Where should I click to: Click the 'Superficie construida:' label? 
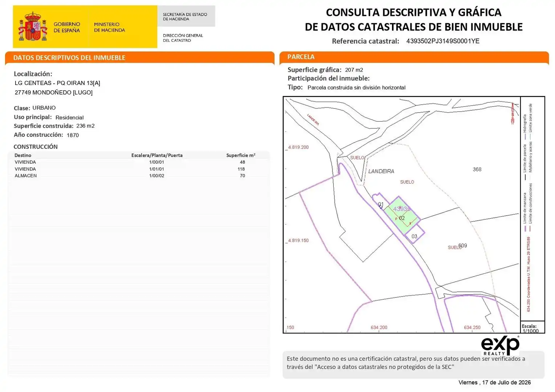44,126
